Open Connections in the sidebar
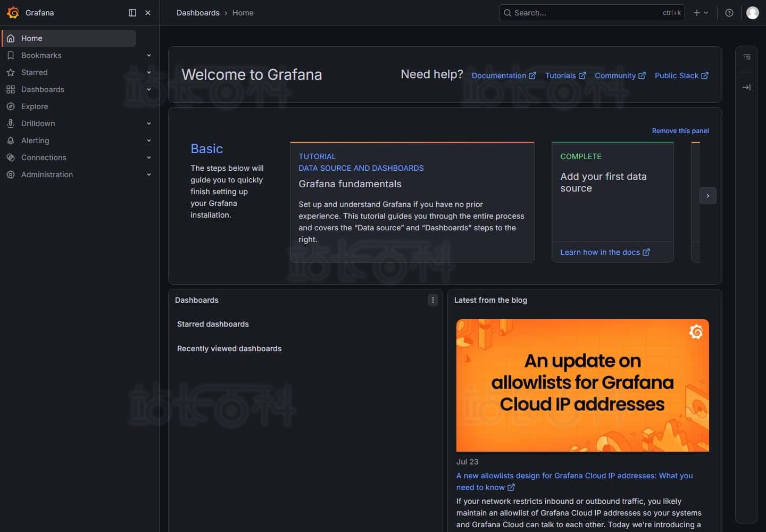 [44, 157]
